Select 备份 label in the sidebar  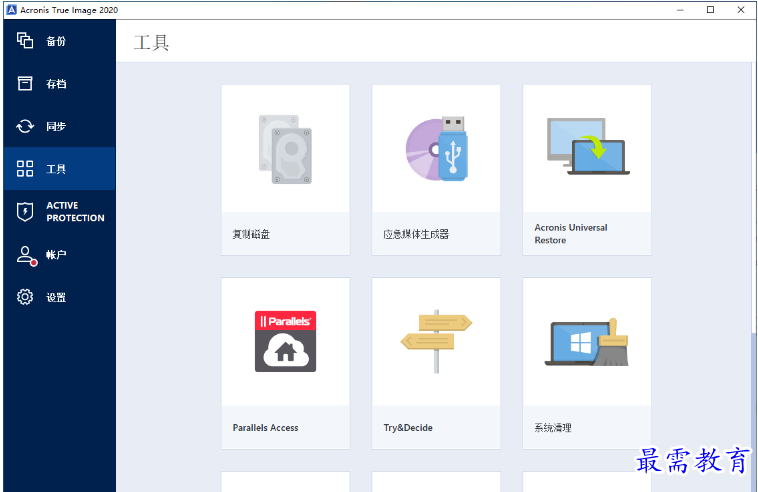(56, 41)
